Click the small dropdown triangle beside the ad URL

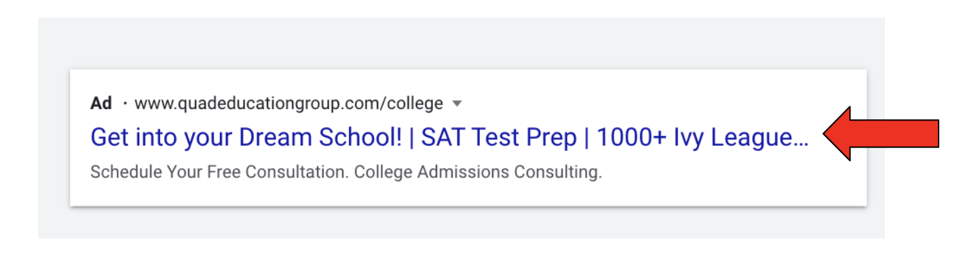457,104
